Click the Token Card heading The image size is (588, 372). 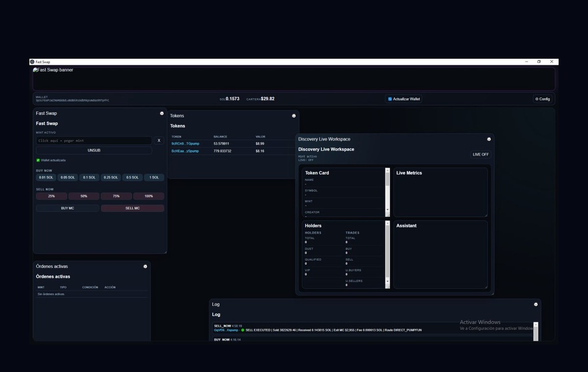pyautogui.click(x=317, y=173)
